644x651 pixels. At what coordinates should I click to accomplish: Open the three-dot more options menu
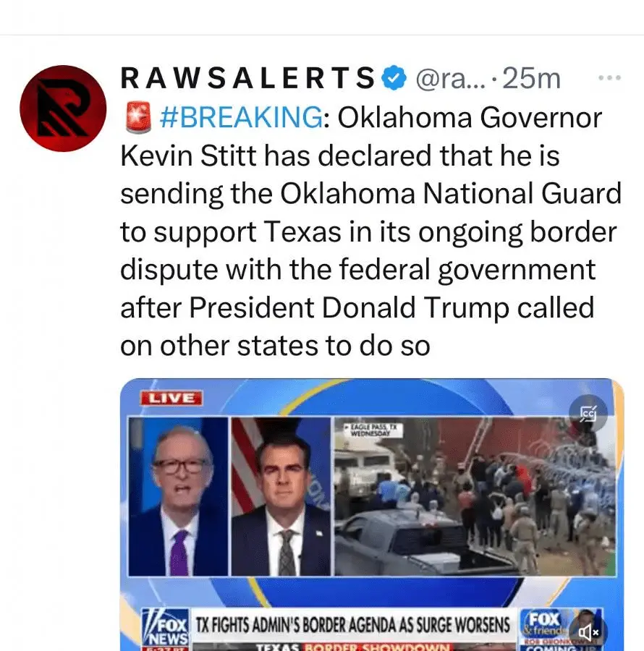click(x=609, y=77)
